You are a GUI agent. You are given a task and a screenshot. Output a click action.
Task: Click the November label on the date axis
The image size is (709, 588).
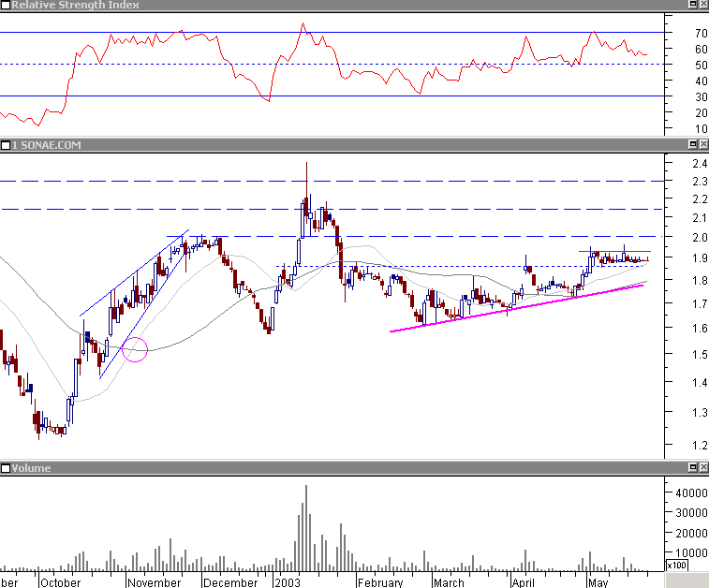[155, 582]
